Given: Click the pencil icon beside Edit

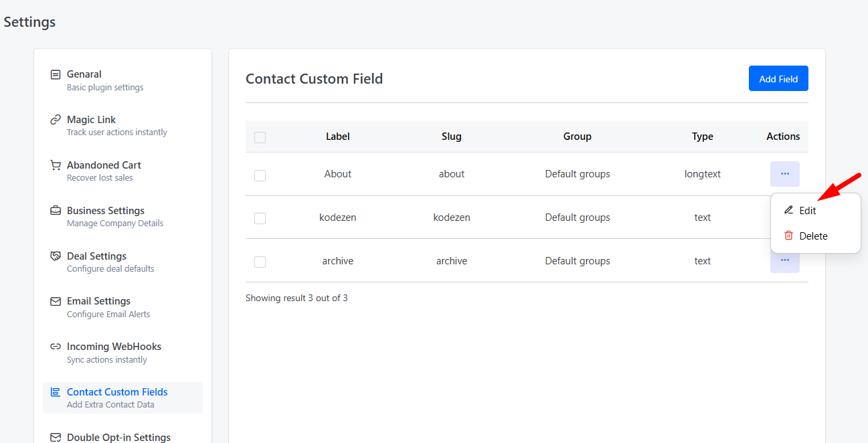Looking at the screenshot, I should [x=788, y=210].
